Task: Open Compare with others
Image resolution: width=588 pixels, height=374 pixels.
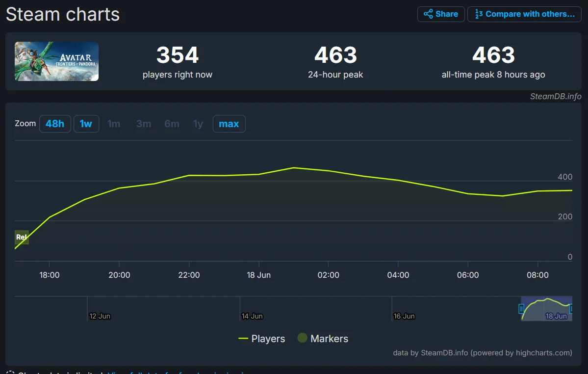Action: click(524, 14)
